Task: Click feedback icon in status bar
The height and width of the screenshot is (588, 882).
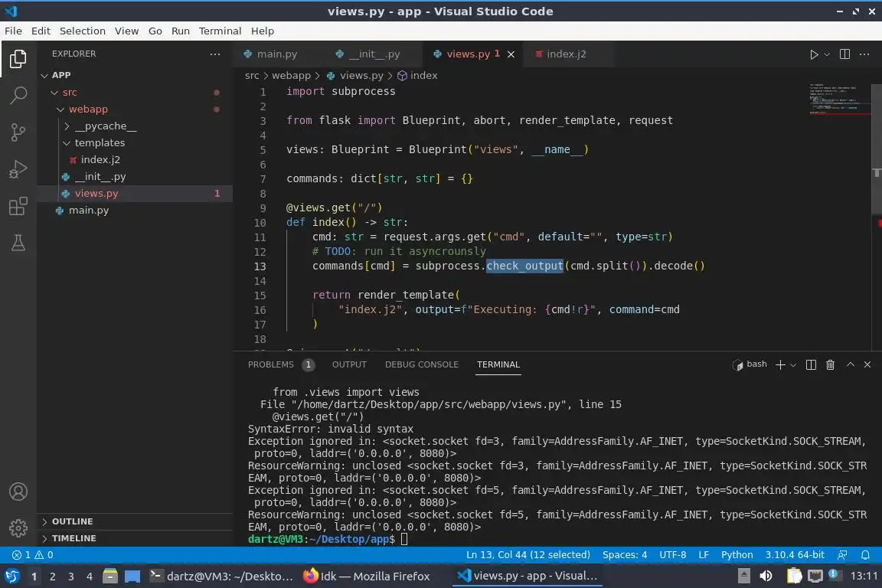Action: tap(842, 555)
